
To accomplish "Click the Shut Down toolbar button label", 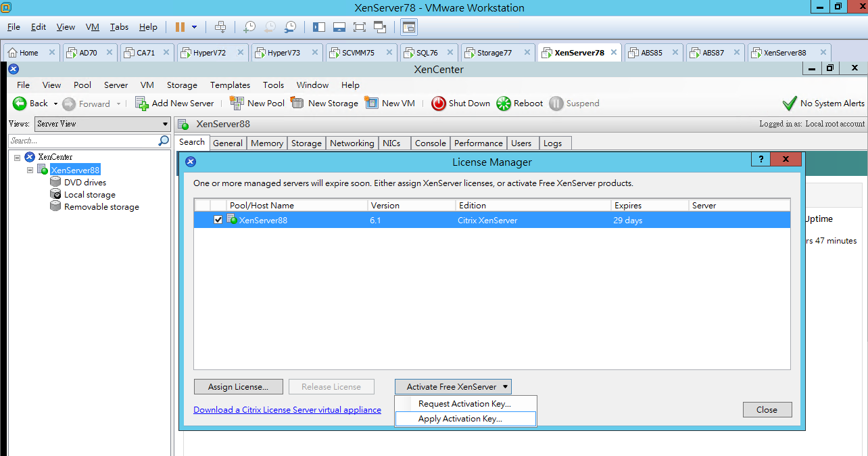I will [x=469, y=104].
